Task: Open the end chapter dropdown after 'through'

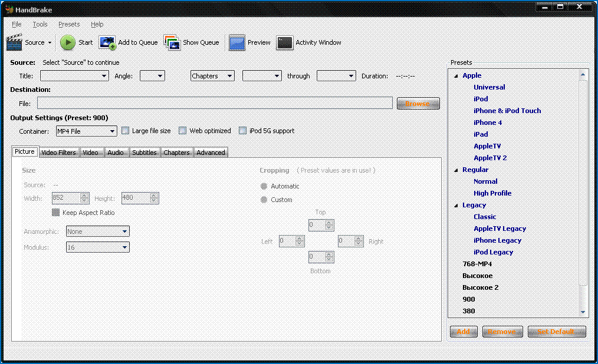Action: [x=336, y=76]
